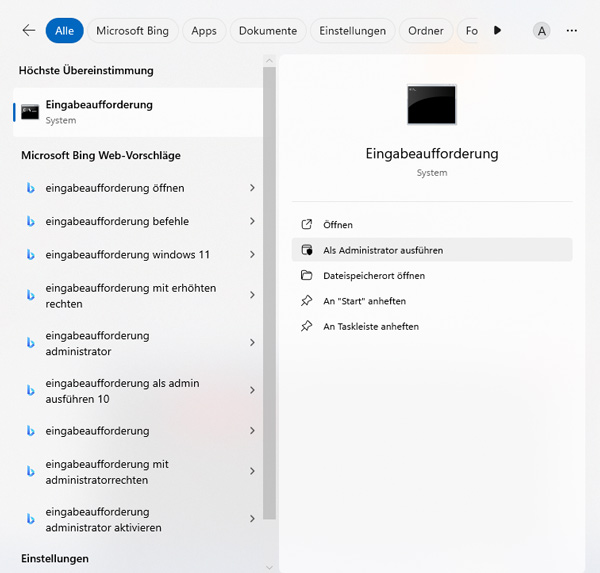Select suggestion text 'eingabeaufforderung öffnen'
This screenshot has width=600, height=573.
[115, 188]
